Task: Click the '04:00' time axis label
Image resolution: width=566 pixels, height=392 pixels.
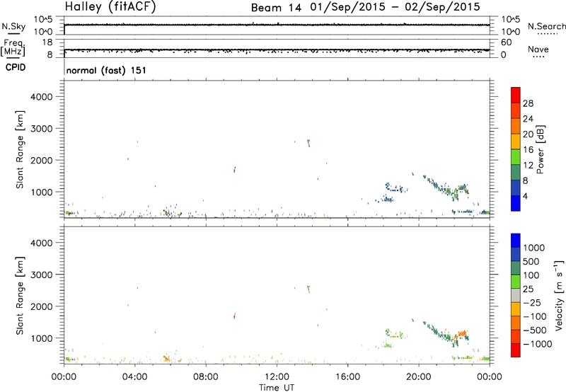Action: coord(134,377)
